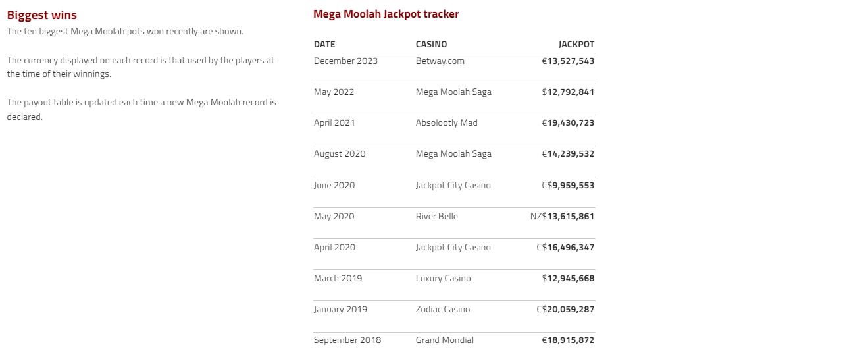This screenshot has width=868, height=353.
Task: Click the NZ$13,615,861 jackpot amount
Action: pyautogui.click(x=562, y=216)
